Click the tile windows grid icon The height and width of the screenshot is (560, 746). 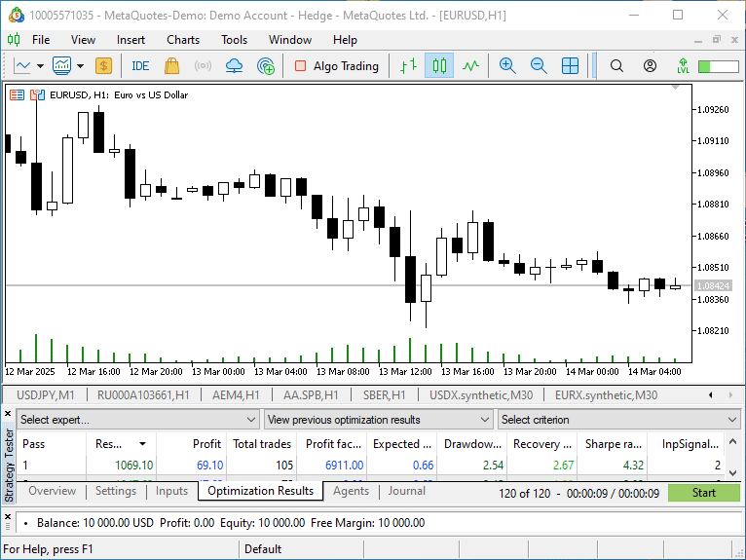click(x=570, y=65)
